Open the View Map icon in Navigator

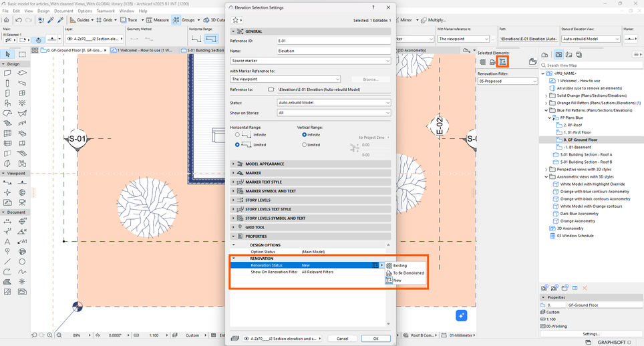click(x=558, y=55)
